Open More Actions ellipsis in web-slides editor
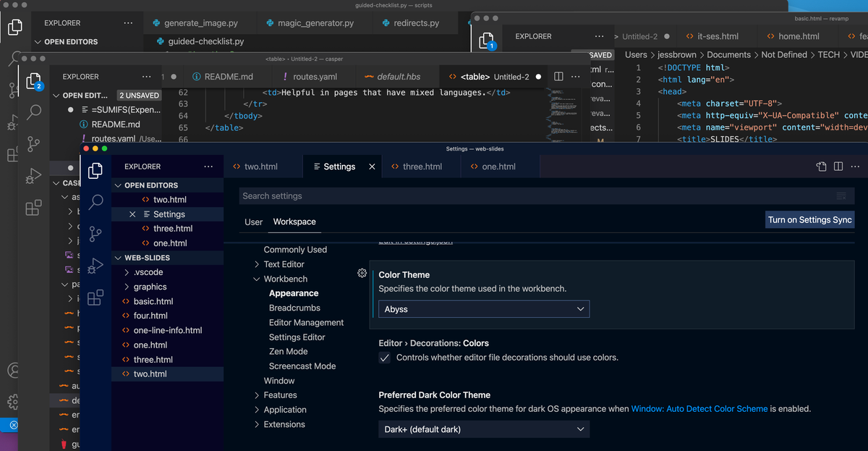 point(856,167)
